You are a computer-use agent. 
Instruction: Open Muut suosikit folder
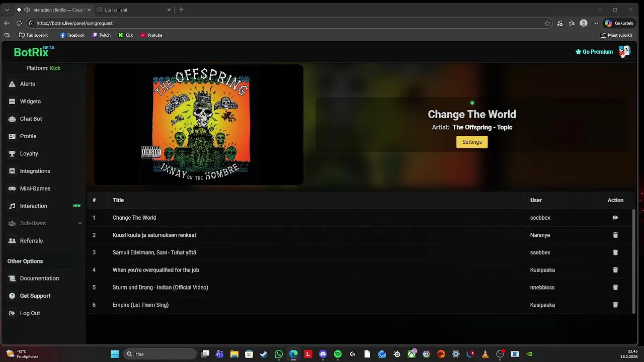616,35
